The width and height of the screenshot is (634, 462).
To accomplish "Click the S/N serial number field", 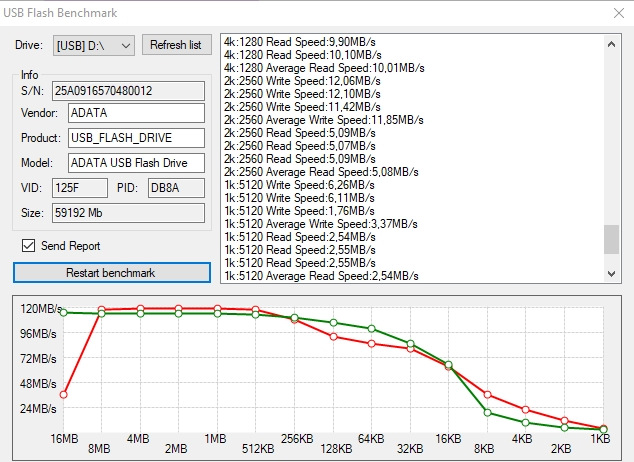I will [128, 91].
